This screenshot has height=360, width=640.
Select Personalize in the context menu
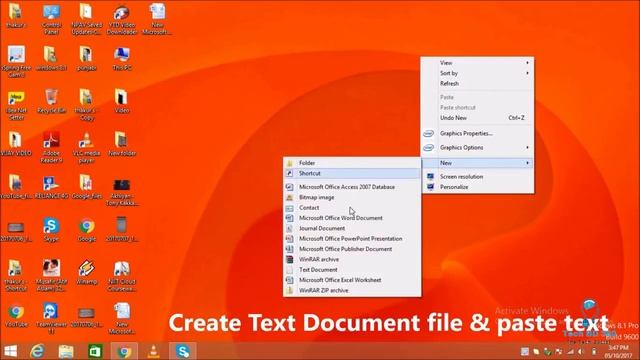coord(477,187)
